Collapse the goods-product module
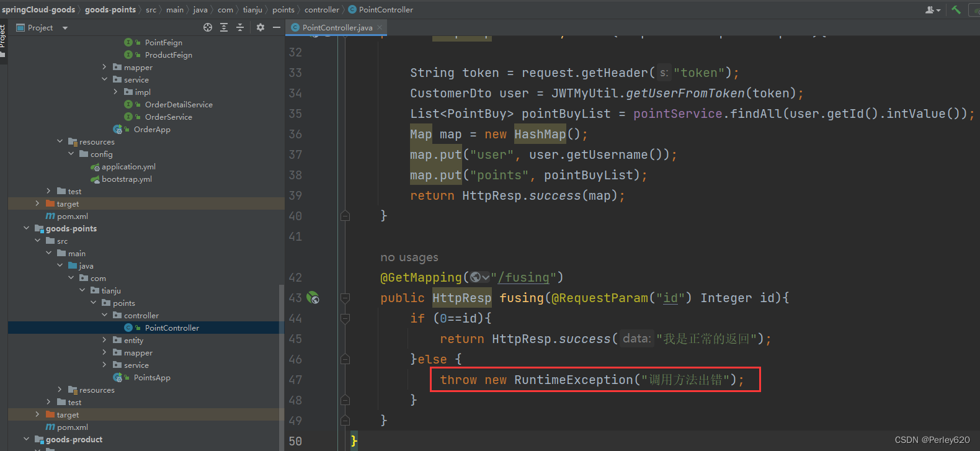The height and width of the screenshot is (451, 980). tap(26, 439)
